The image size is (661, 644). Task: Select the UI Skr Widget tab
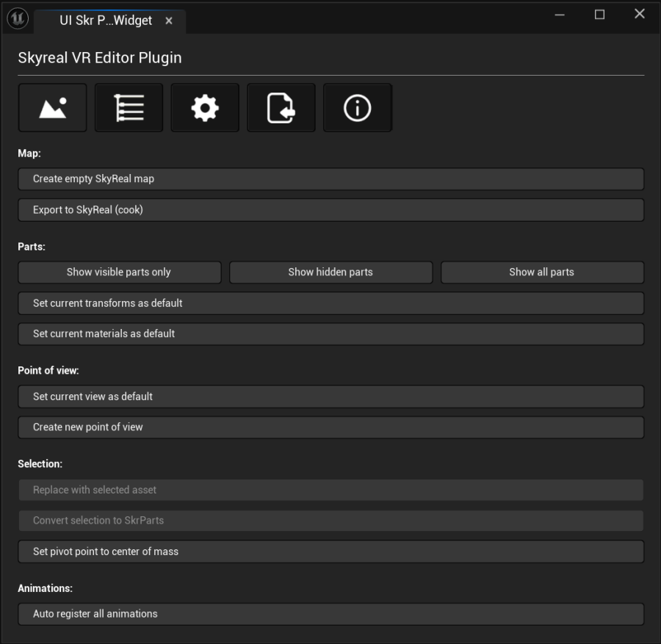coord(105,21)
